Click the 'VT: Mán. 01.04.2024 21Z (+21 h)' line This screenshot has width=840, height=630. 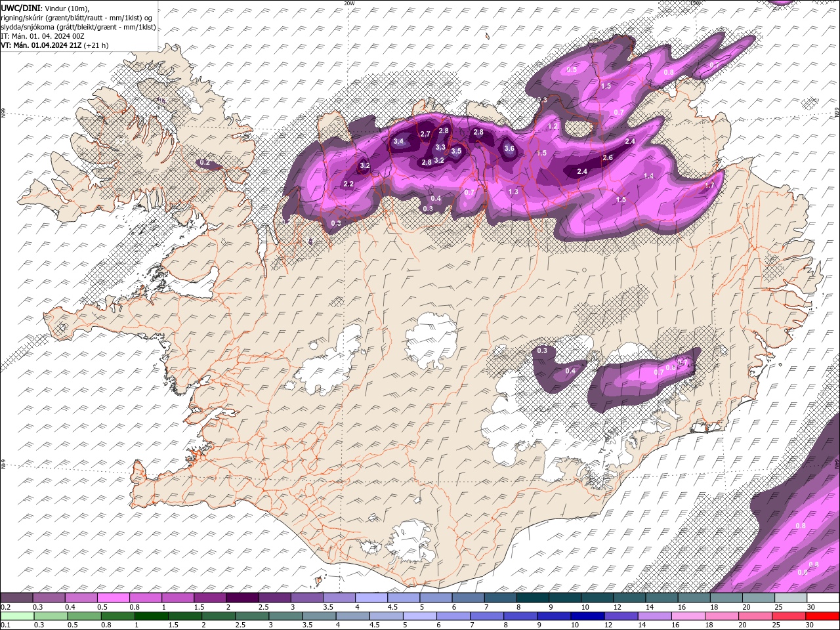click(x=54, y=45)
